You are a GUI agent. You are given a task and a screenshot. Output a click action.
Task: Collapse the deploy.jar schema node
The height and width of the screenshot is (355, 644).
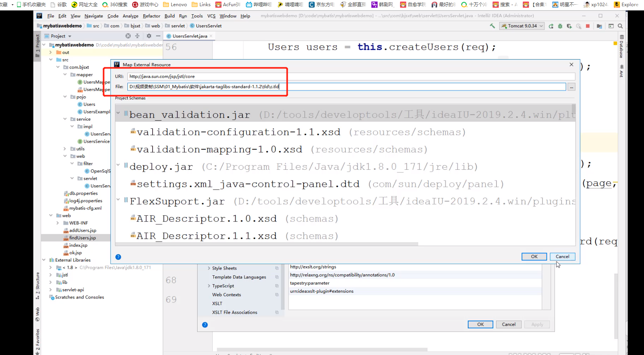point(118,165)
